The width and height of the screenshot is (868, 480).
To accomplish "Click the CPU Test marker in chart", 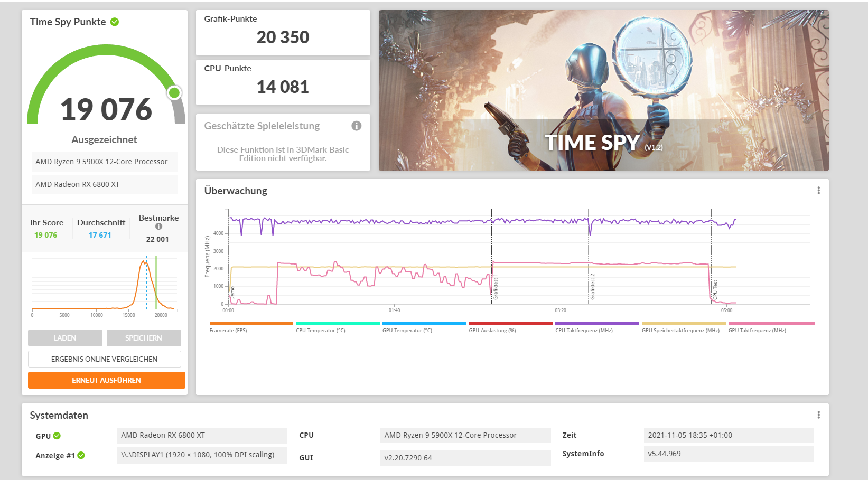I will pyautogui.click(x=715, y=290).
